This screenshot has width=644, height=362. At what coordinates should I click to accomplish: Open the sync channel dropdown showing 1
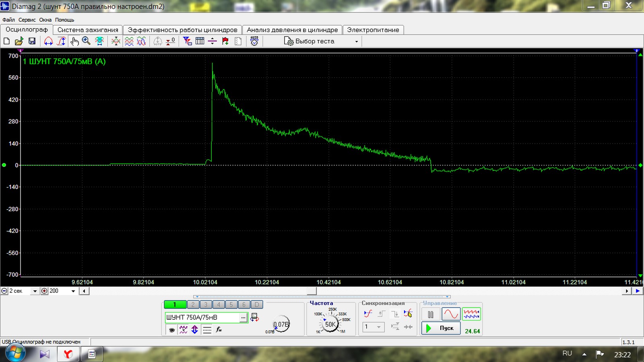click(x=373, y=327)
